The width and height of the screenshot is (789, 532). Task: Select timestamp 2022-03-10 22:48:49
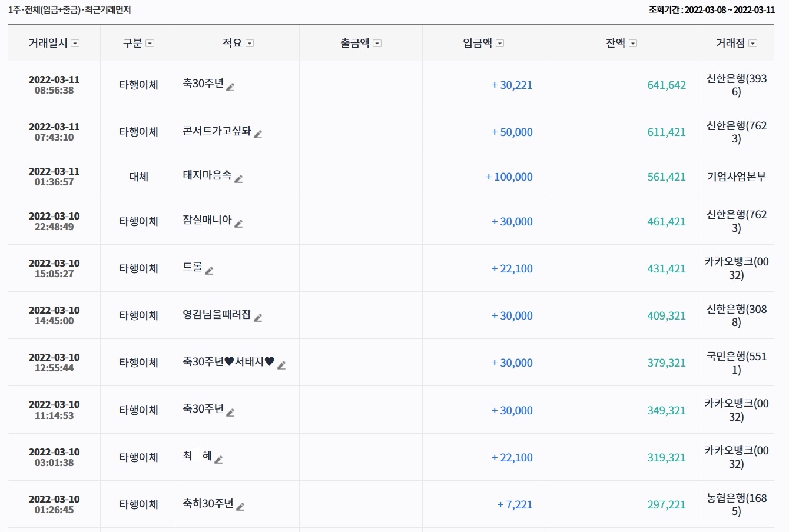54,221
